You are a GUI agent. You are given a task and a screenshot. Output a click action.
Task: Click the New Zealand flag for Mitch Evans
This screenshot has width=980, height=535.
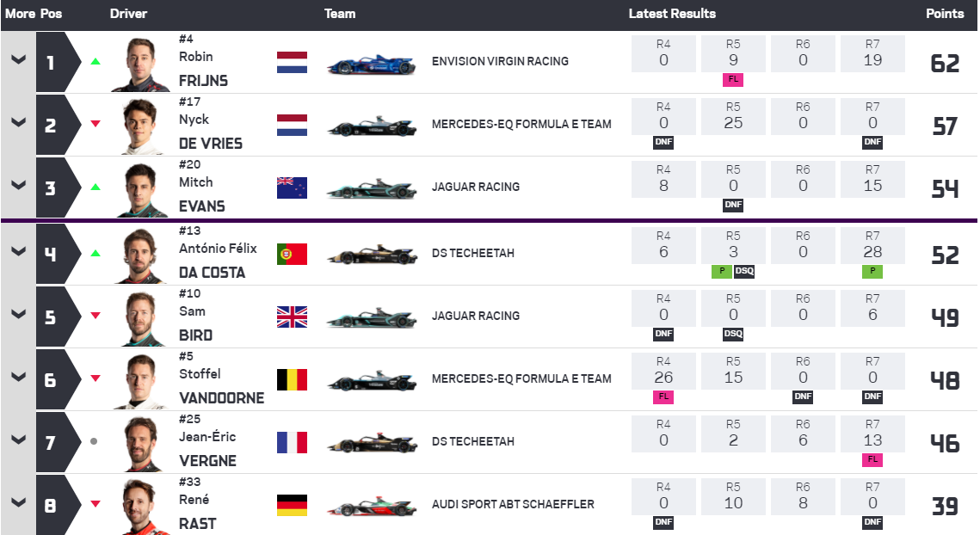(x=292, y=188)
